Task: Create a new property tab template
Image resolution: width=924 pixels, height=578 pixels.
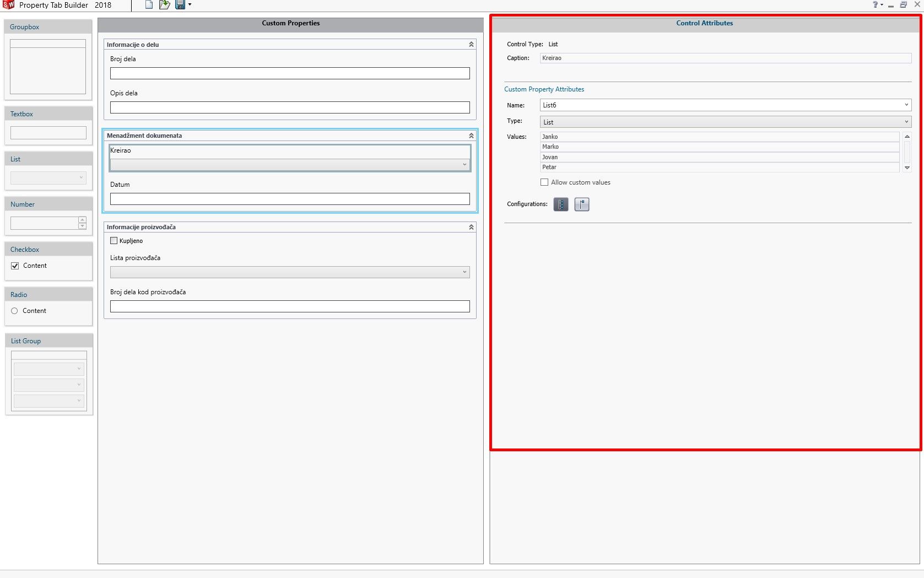Action: pyautogui.click(x=148, y=4)
